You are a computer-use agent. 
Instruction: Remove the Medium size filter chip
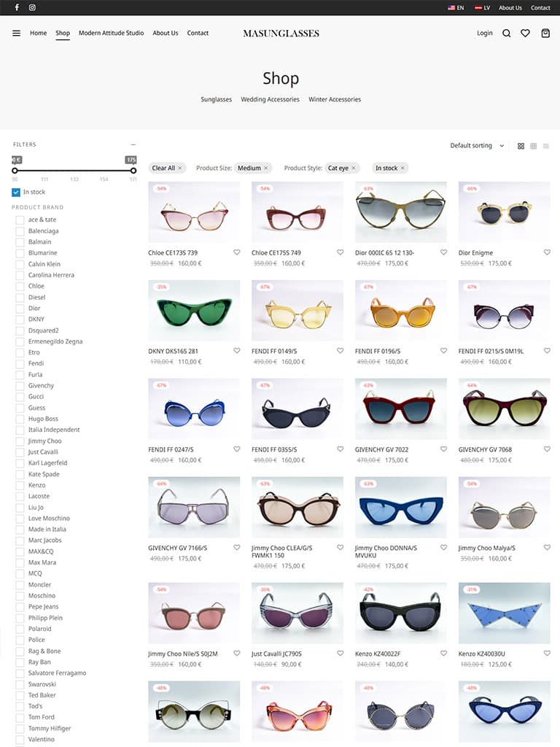click(265, 169)
